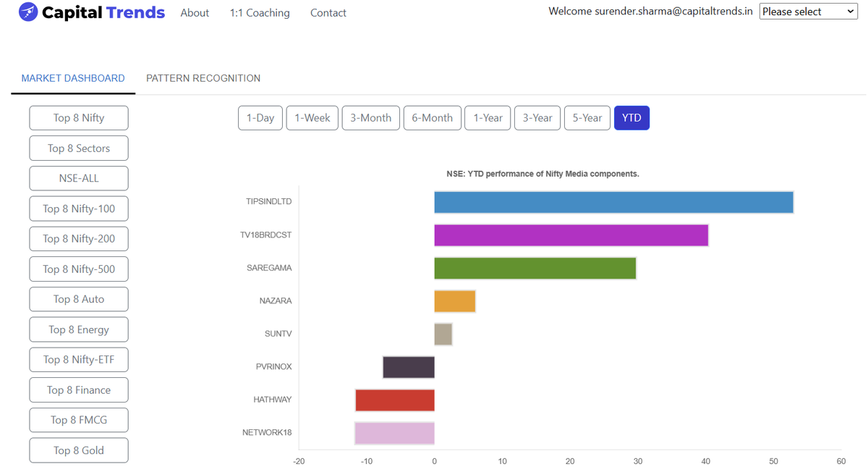Click the orange NAZARA bar

(455, 301)
